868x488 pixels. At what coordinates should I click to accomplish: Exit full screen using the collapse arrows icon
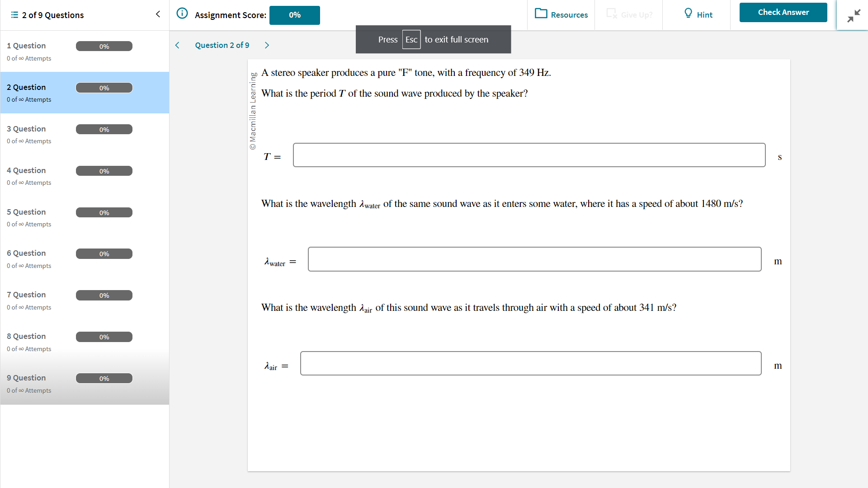854,16
